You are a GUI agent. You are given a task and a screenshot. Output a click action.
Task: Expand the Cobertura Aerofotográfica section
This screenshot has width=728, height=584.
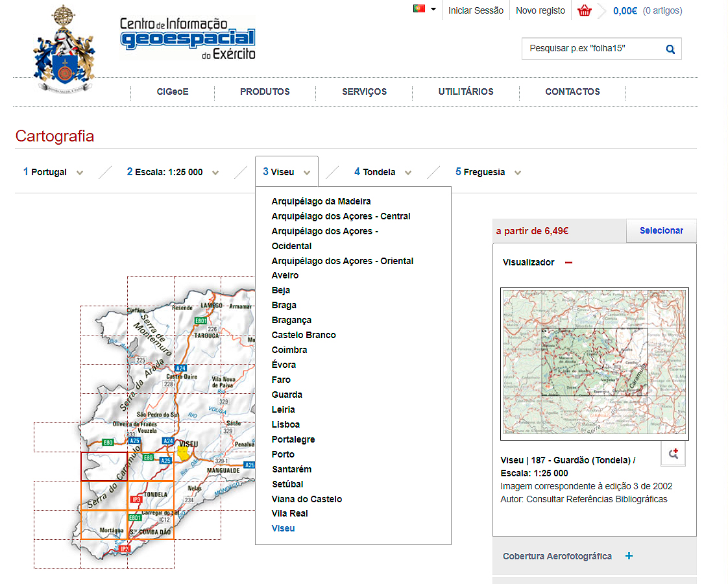click(629, 556)
